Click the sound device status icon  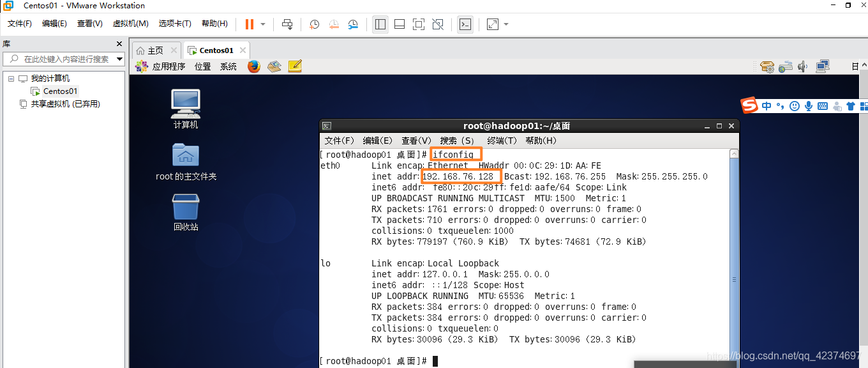pos(802,66)
